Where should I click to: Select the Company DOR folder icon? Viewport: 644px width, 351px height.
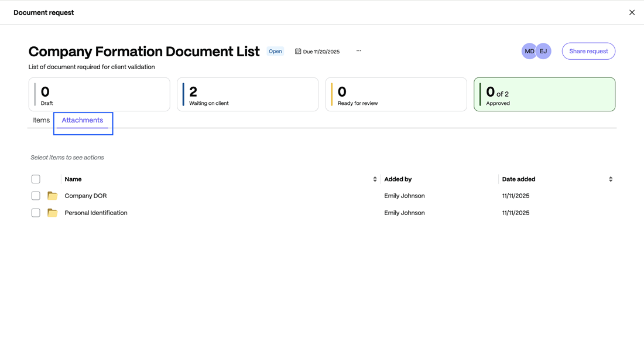[52, 195]
